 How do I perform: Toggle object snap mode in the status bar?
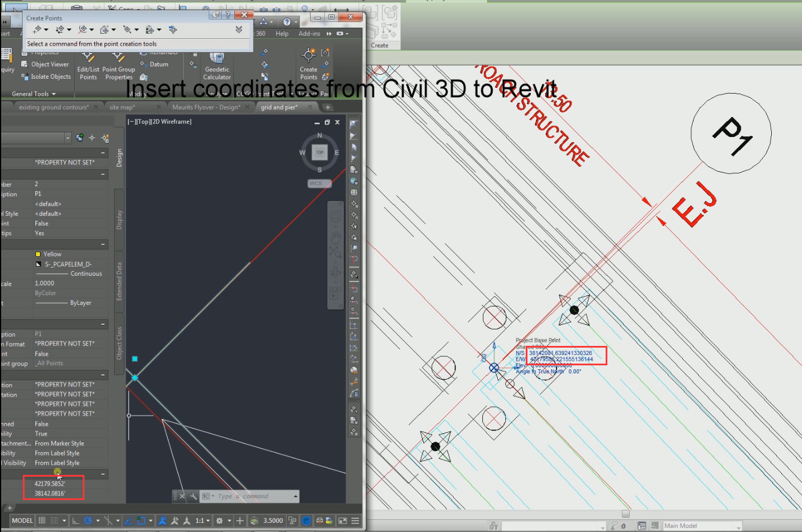pos(162,520)
